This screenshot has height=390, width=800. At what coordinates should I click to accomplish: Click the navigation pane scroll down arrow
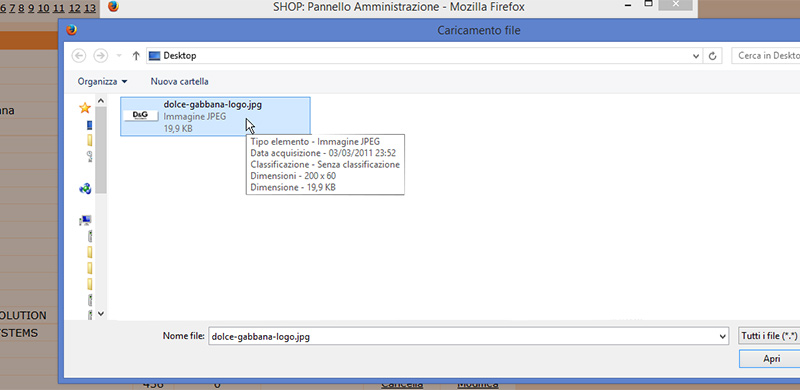pos(101,313)
